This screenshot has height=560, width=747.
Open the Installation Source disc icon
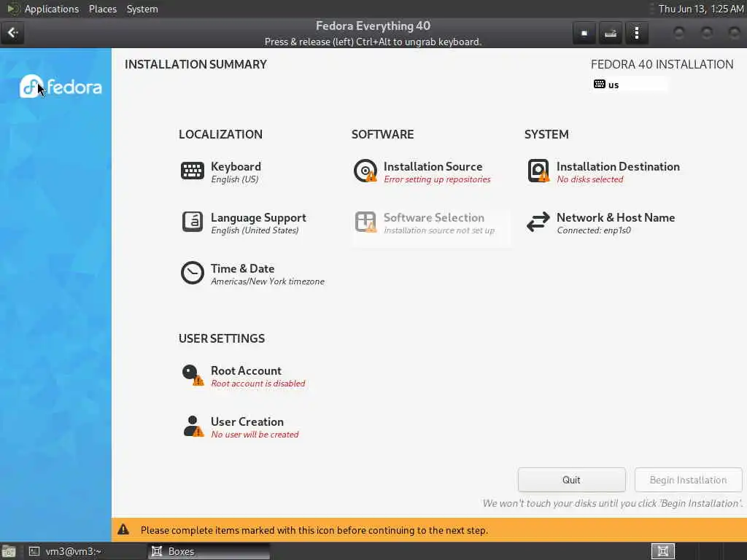pyautogui.click(x=365, y=171)
